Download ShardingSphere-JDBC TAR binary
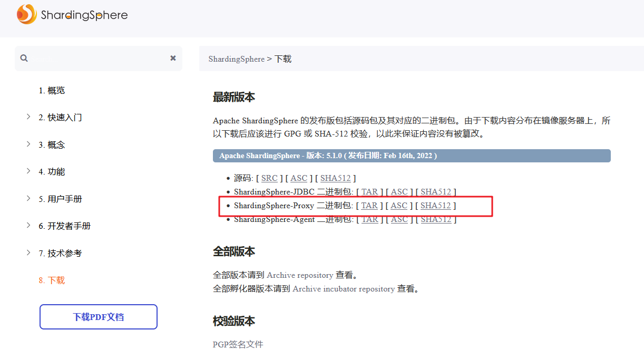 [369, 192]
